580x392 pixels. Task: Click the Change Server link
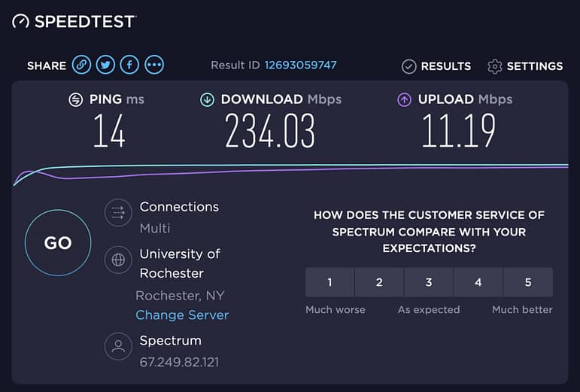[182, 315]
